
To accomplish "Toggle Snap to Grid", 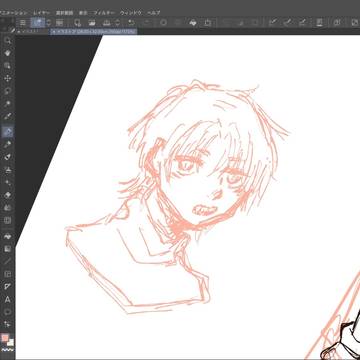I will pyautogui.click(x=302, y=23).
